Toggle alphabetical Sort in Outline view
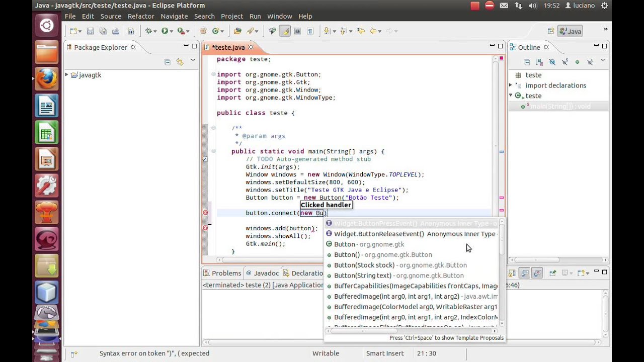The height and width of the screenshot is (362, 644). [539, 62]
